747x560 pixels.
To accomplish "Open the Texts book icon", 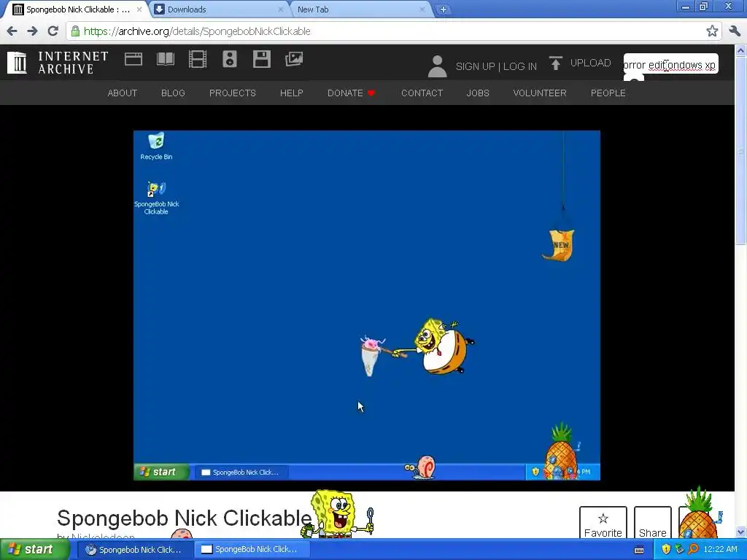I will tap(166, 60).
